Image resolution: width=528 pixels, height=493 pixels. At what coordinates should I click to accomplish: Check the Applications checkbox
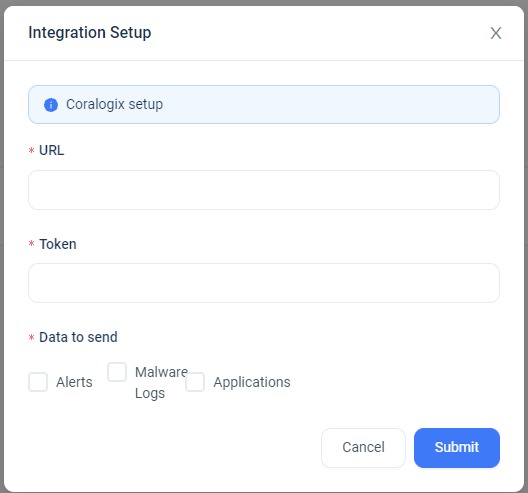(195, 382)
